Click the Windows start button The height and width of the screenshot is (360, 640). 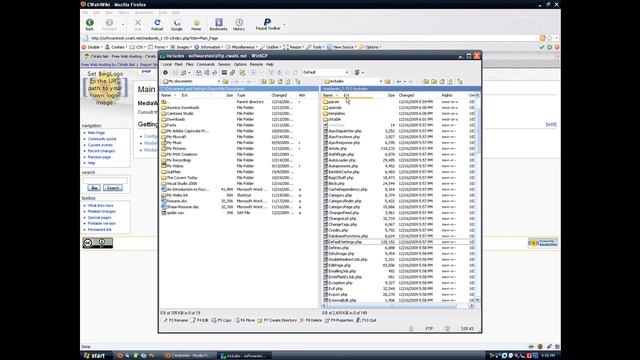pos(95,356)
